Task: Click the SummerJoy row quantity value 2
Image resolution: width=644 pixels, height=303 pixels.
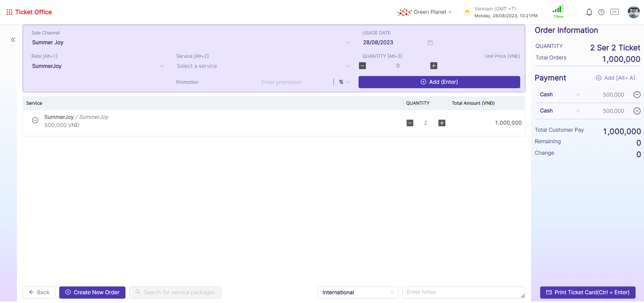Action: (x=426, y=123)
